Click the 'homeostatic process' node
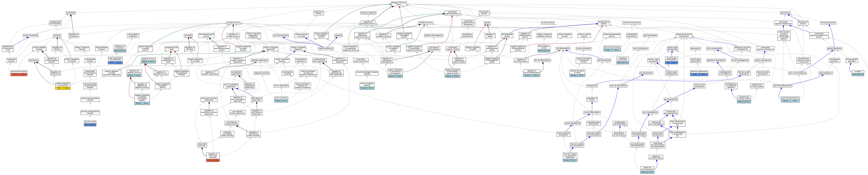 (x=484, y=13)
